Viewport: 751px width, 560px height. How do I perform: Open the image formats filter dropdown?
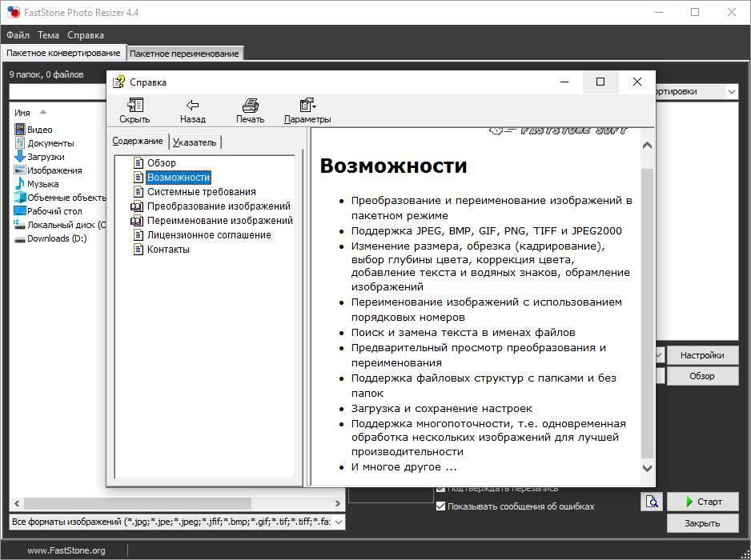pos(339,522)
